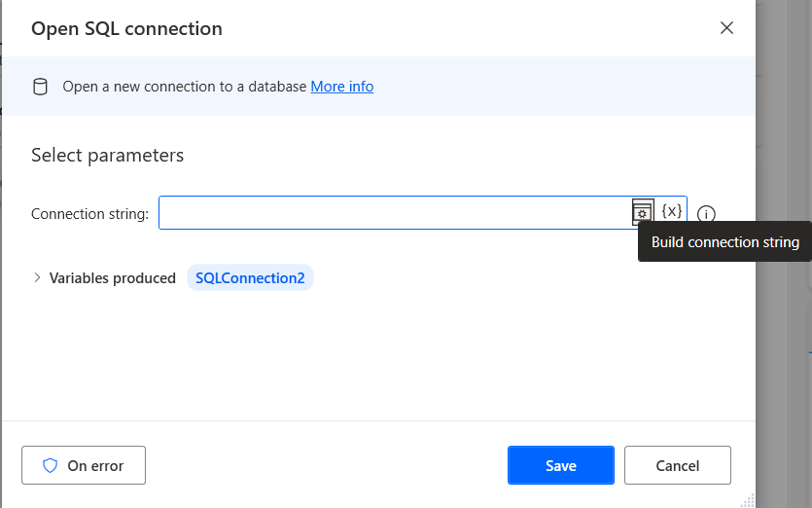812x508 pixels.
Task: Open the On error settings
Action: click(84, 465)
